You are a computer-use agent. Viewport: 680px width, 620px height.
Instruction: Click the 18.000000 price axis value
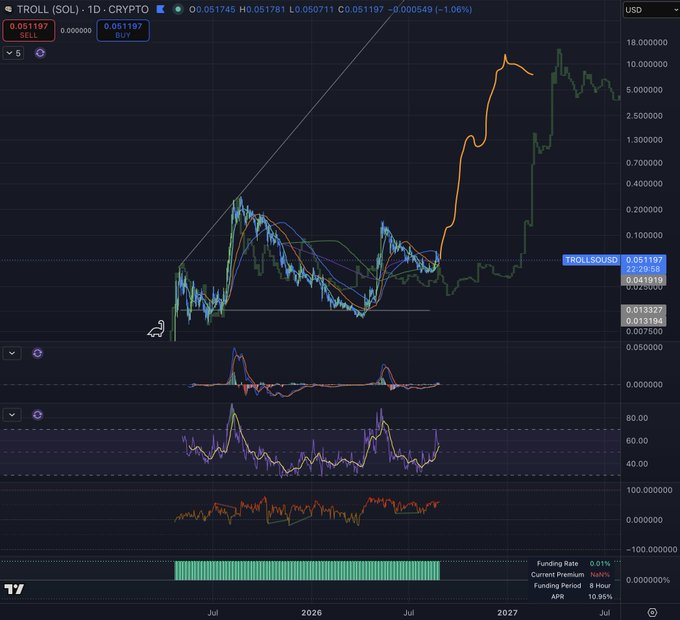pyautogui.click(x=647, y=42)
